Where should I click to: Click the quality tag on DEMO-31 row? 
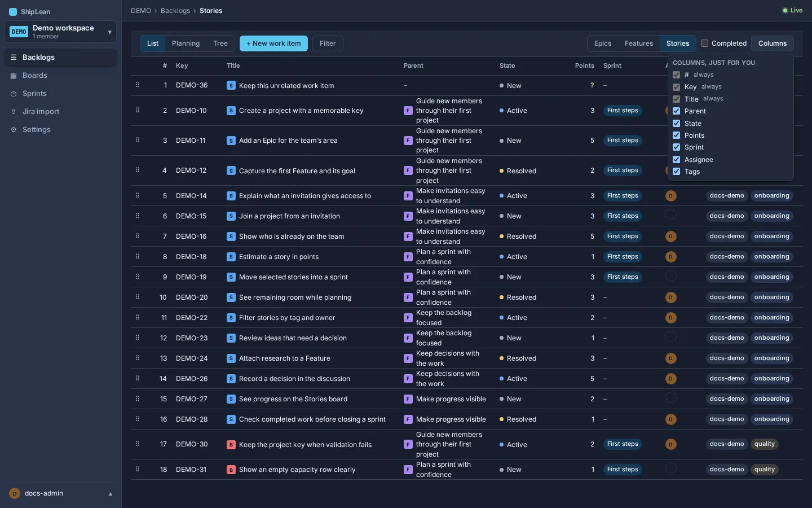(765, 470)
